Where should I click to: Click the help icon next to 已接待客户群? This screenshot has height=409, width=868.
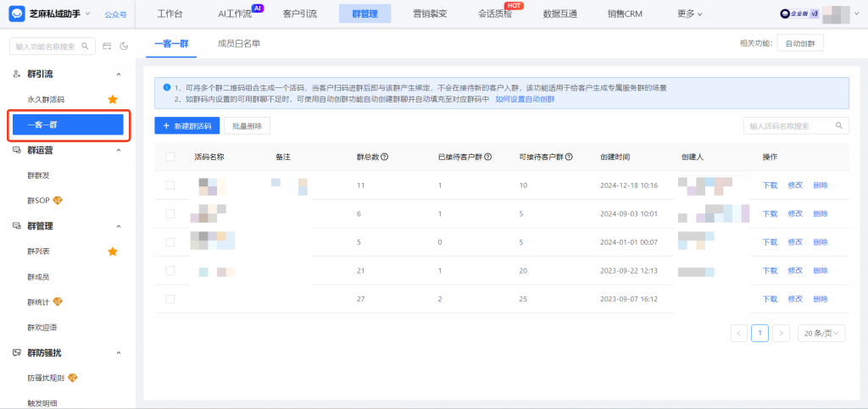pos(489,158)
